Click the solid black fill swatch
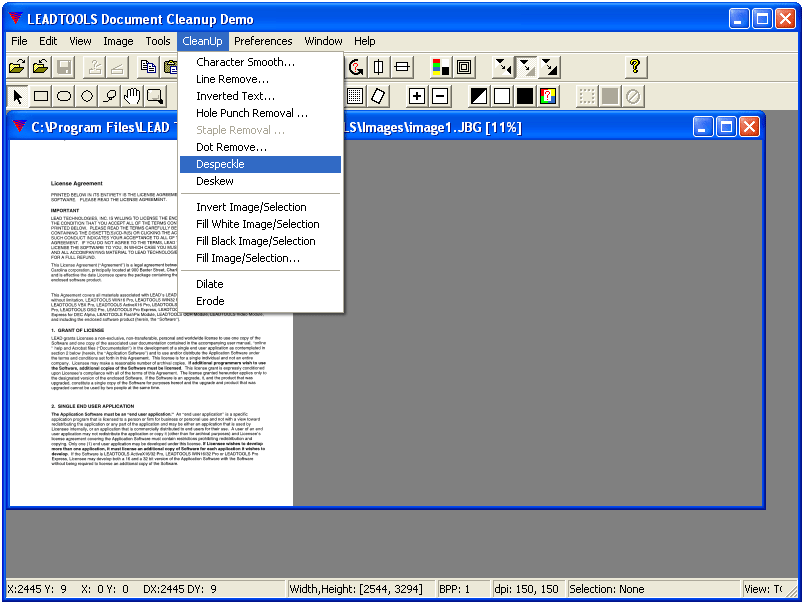This screenshot has height=606, width=805. (525, 96)
